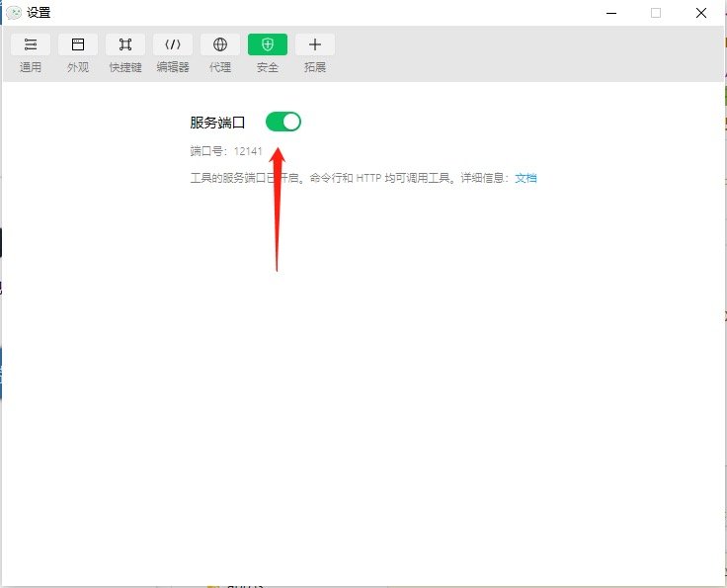
Task: Click the app logo in title bar
Action: 14,13
